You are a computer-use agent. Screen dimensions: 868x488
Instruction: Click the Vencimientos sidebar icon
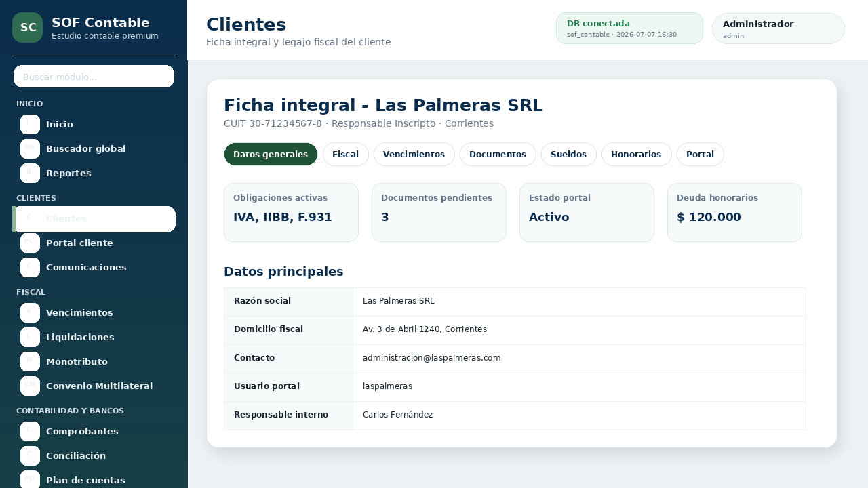(x=30, y=313)
